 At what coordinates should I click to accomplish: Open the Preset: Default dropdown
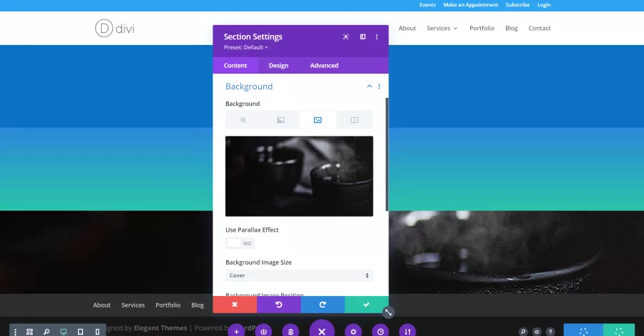tap(245, 47)
